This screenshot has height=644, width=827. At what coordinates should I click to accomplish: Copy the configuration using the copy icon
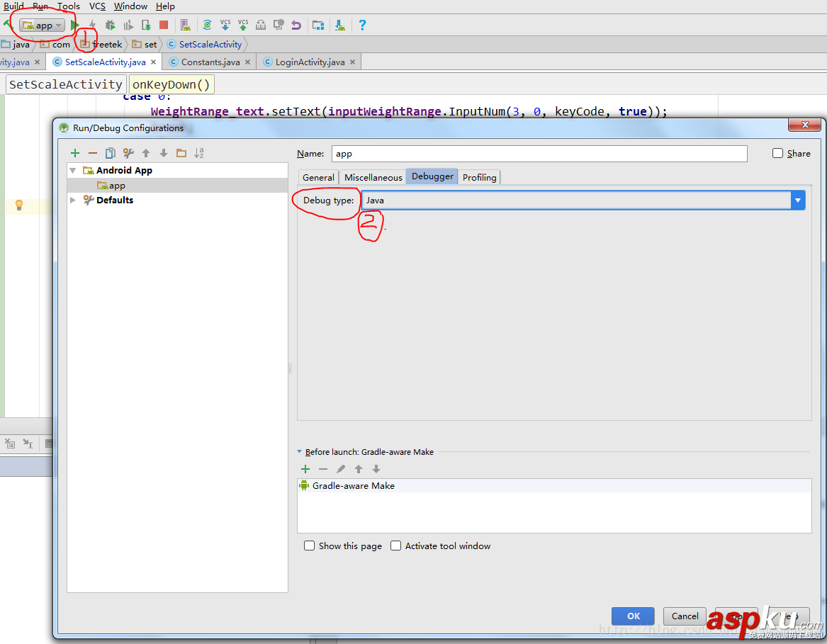[x=110, y=152]
